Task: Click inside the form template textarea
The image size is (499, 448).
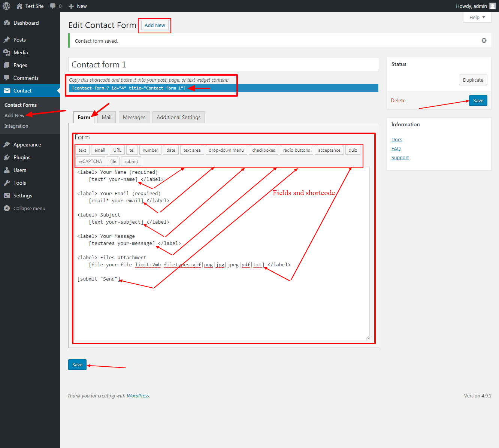Action: point(222,254)
